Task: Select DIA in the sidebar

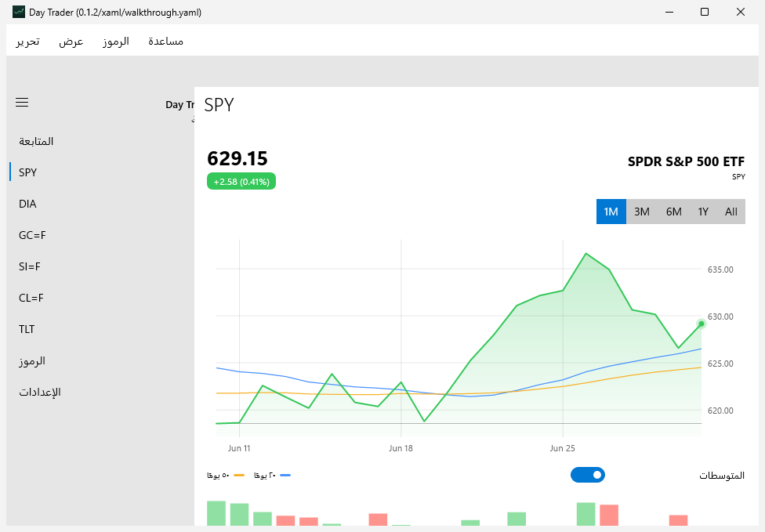Action: click(100, 204)
